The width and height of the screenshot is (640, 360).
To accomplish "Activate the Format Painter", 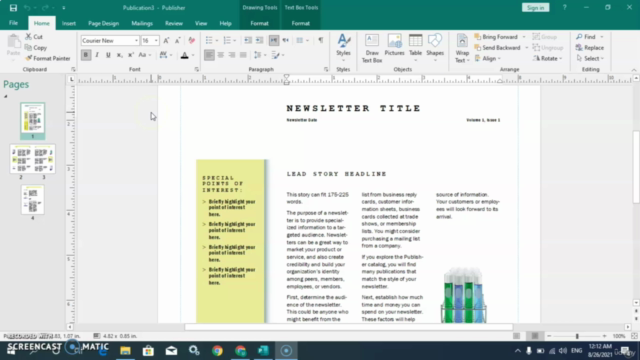I will coord(47,58).
